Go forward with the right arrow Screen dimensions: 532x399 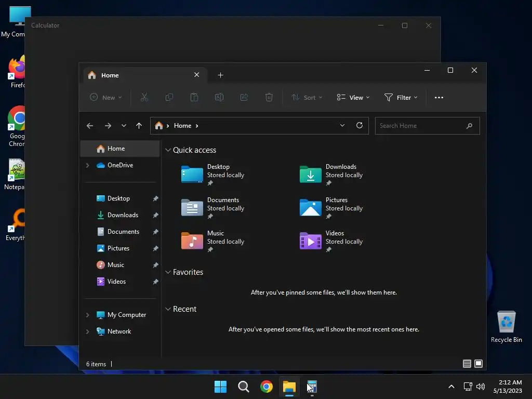click(x=108, y=126)
